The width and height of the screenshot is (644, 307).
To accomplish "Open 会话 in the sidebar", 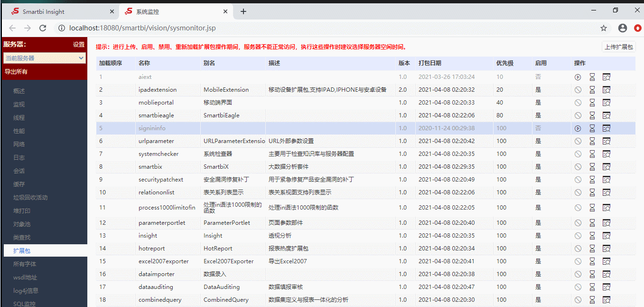I will [x=19, y=171].
